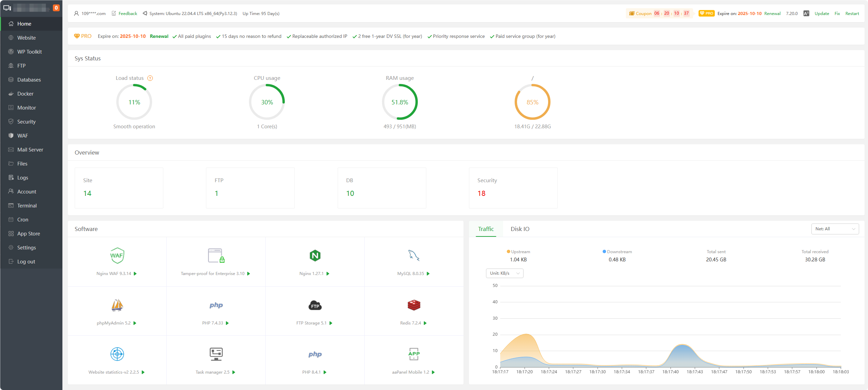Click play arrow next to MySQL 8.0.35

pos(428,274)
